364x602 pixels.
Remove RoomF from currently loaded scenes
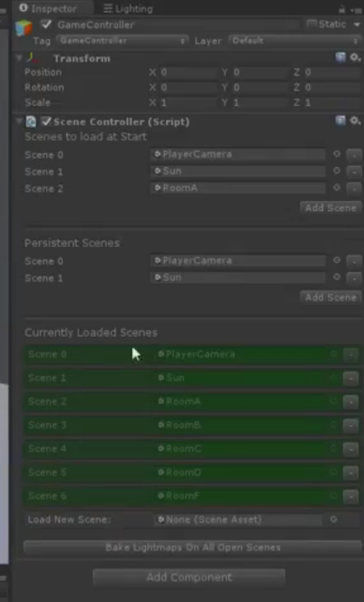click(350, 496)
